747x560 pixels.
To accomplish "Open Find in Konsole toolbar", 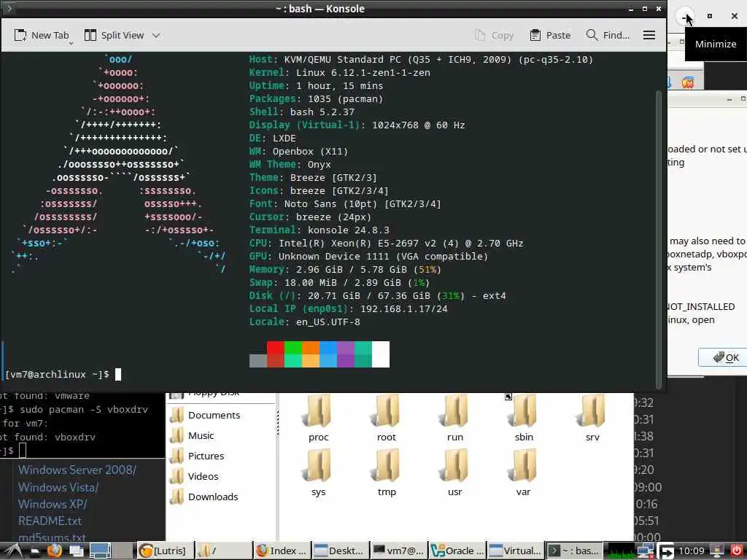I will tap(608, 35).
